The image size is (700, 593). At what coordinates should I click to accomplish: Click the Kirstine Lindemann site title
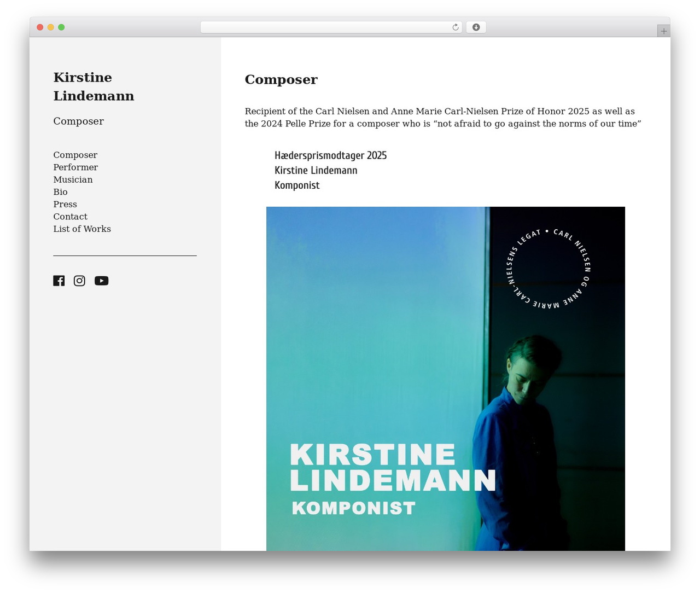(94, 86)
